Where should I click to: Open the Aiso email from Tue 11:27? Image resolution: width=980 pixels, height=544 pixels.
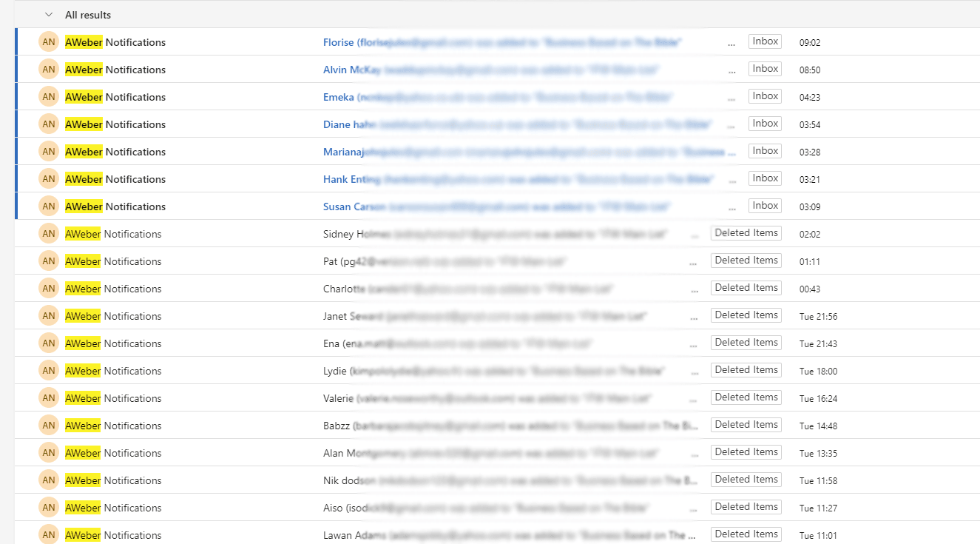pyautogui.click(x=497, y=508)
